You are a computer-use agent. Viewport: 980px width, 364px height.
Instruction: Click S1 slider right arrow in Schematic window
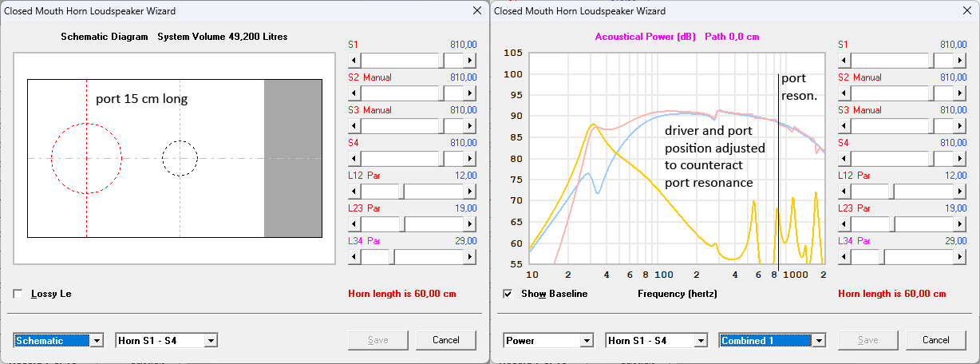469,61
